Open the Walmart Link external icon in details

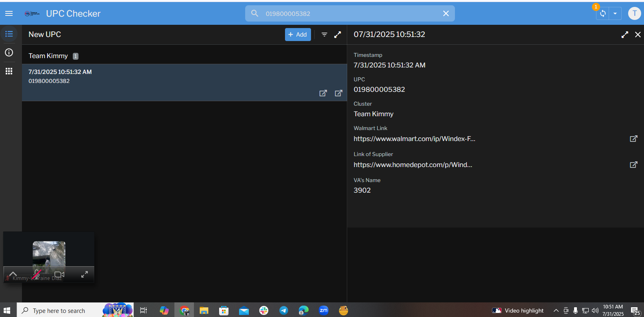[x=633, y=139]
